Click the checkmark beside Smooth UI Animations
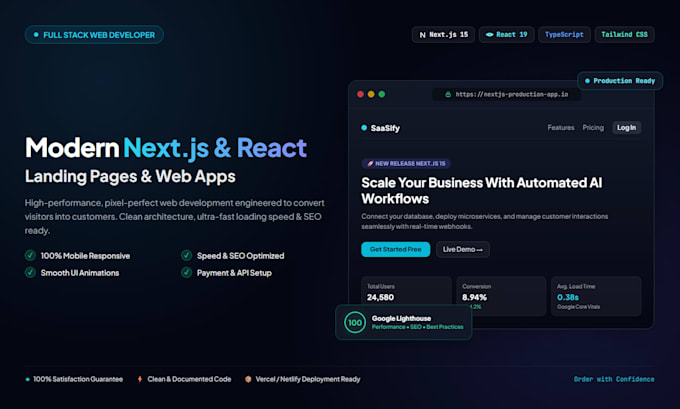The width and height of the screenshot is (680, 409). (x=30, y=272)
